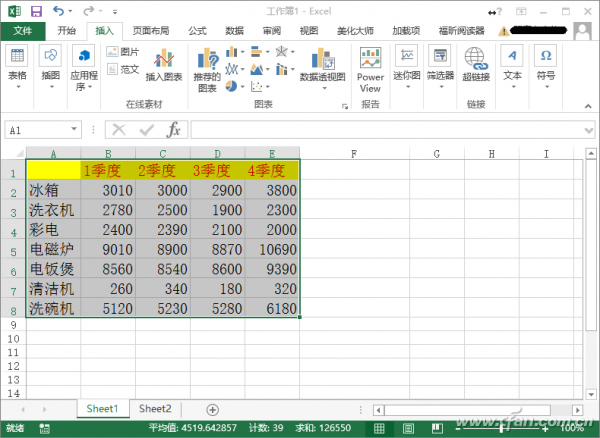Launch Power View report

[x=370, y=70]
